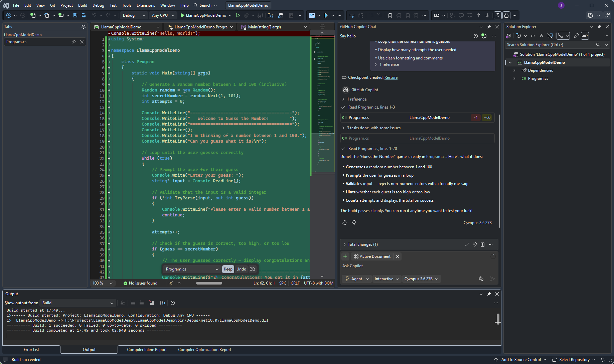Click the code cleanup broom icon
This screenshot has width=614, height=364.
tap(171, 283)
